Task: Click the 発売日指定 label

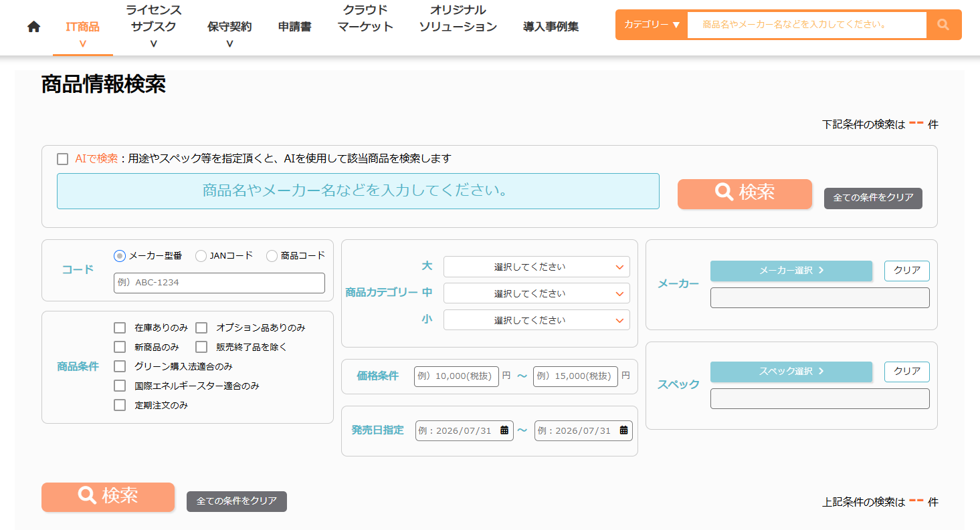Action: pyautogui.click(x=378, y=430)
